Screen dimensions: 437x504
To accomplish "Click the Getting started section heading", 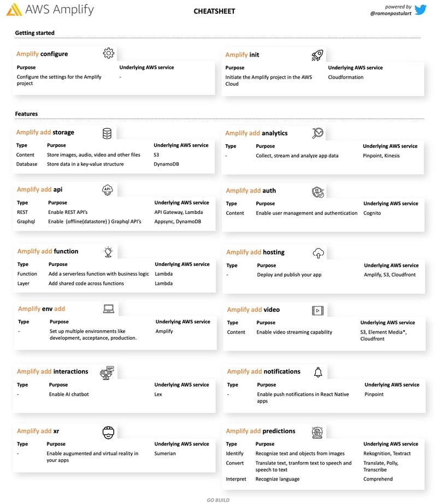I will click(35, 33).
